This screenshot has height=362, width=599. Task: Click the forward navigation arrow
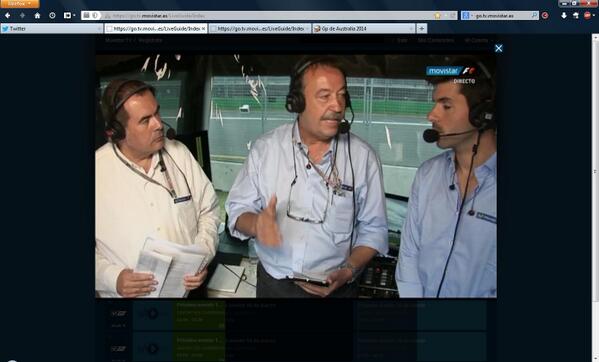[x=22, y=16]
